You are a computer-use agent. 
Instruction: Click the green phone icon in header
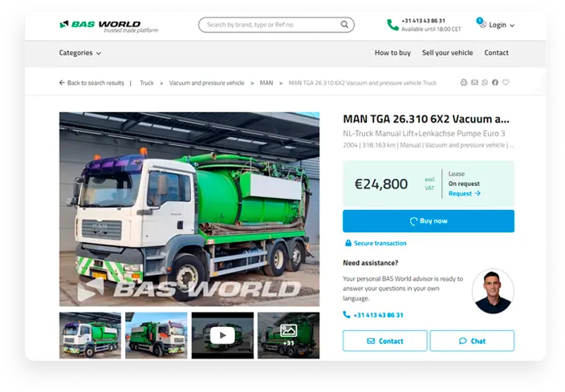[392, 25]
